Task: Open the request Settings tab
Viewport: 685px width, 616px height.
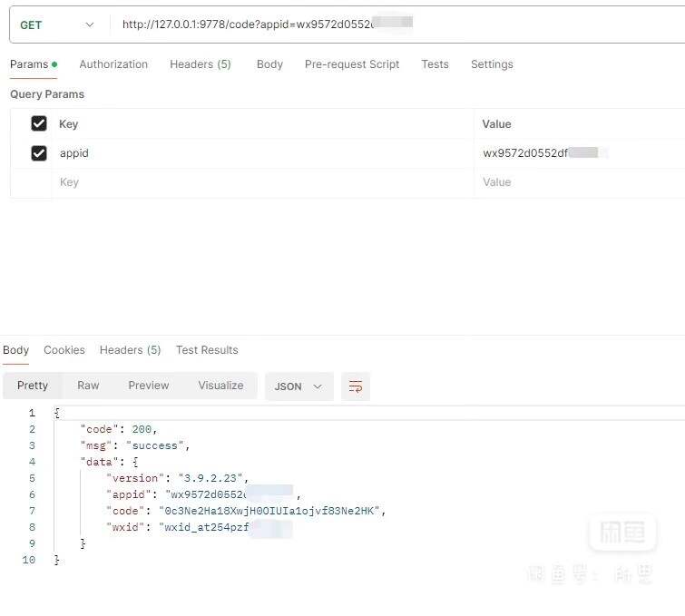Action: coord(492,64)
